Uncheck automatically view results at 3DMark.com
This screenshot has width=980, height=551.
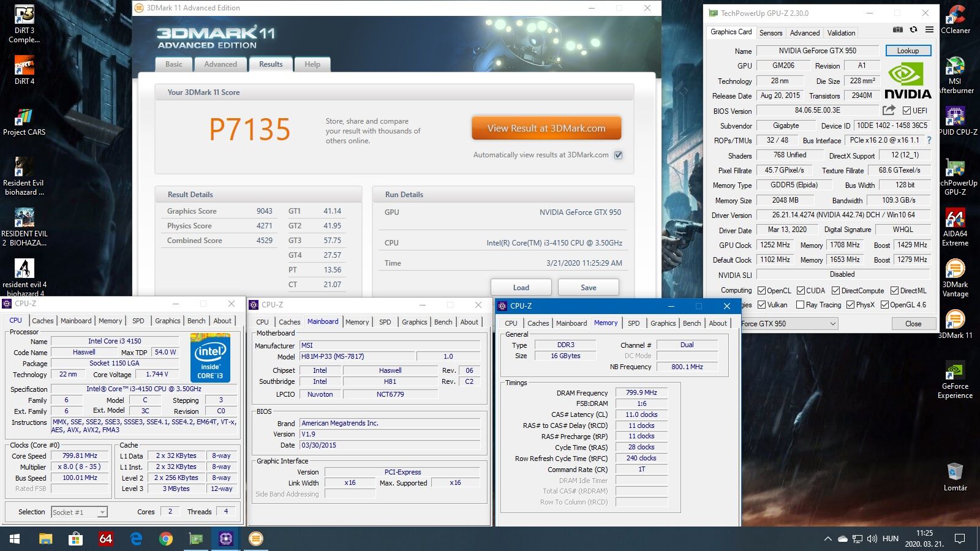[619, 155]
